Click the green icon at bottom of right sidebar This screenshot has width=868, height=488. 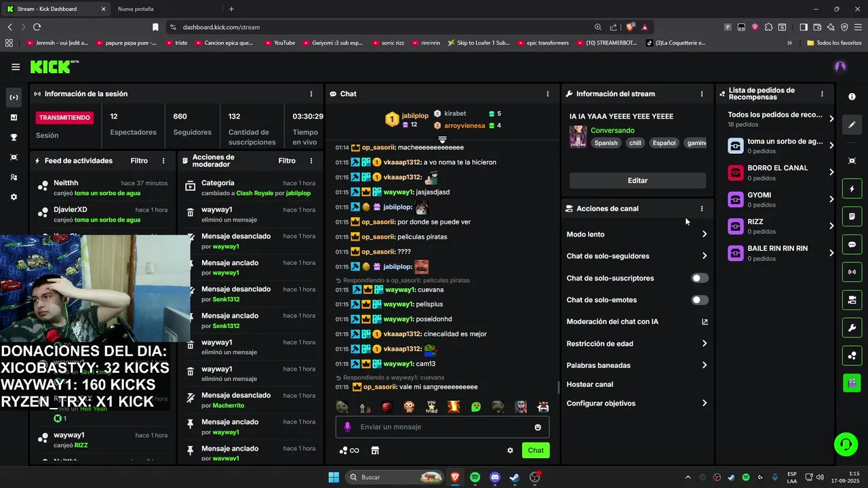coord(852,383)
